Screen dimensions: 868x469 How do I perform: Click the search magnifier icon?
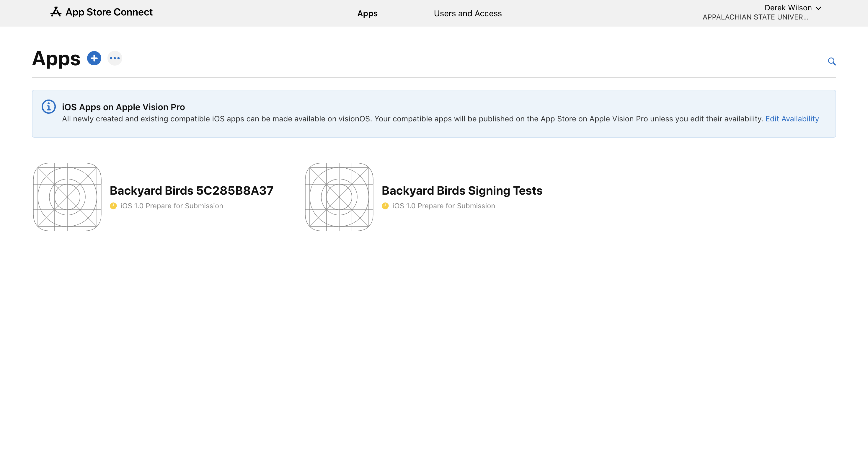832,61
